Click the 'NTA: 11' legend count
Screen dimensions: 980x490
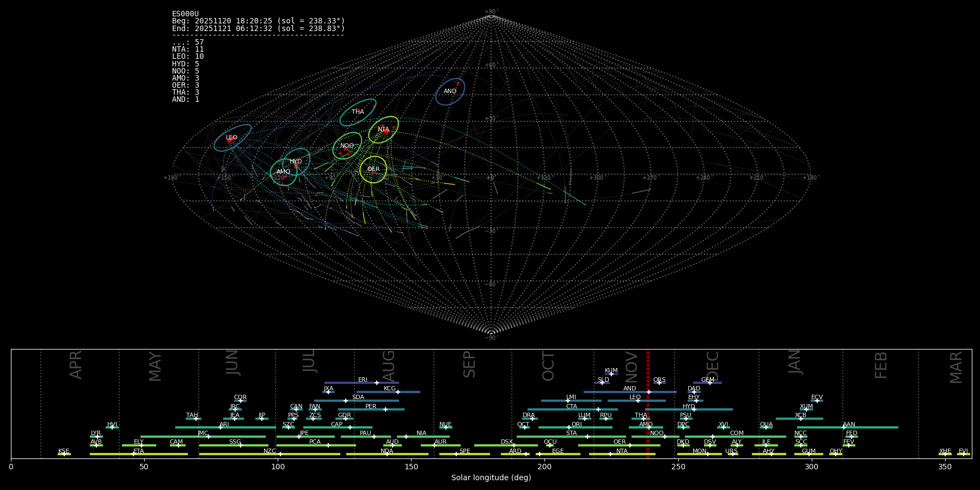188,50
